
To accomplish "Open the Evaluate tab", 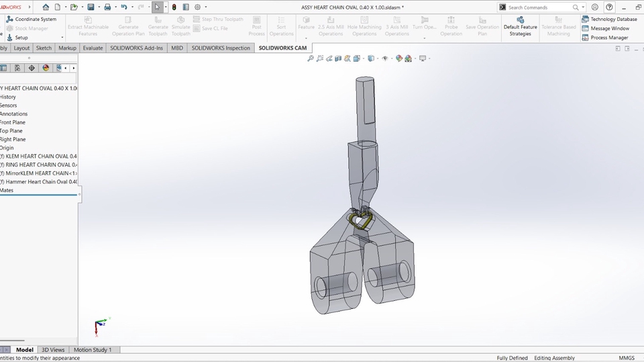I will pos(93,48).
